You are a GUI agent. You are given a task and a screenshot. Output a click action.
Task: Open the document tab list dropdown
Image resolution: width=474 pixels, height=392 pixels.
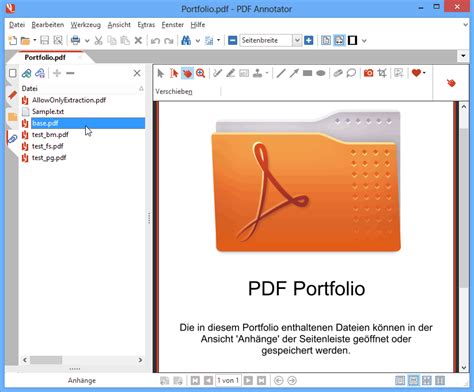tap(463, 56)
